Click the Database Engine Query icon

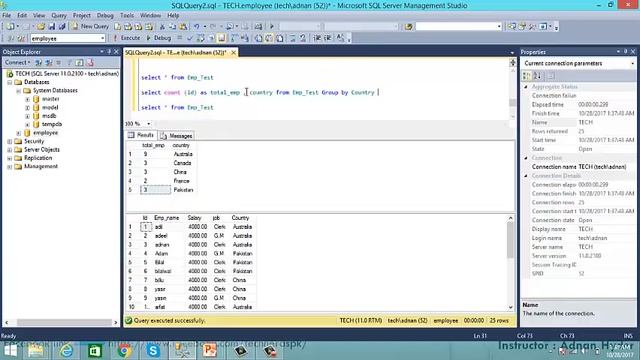(118, 27)
